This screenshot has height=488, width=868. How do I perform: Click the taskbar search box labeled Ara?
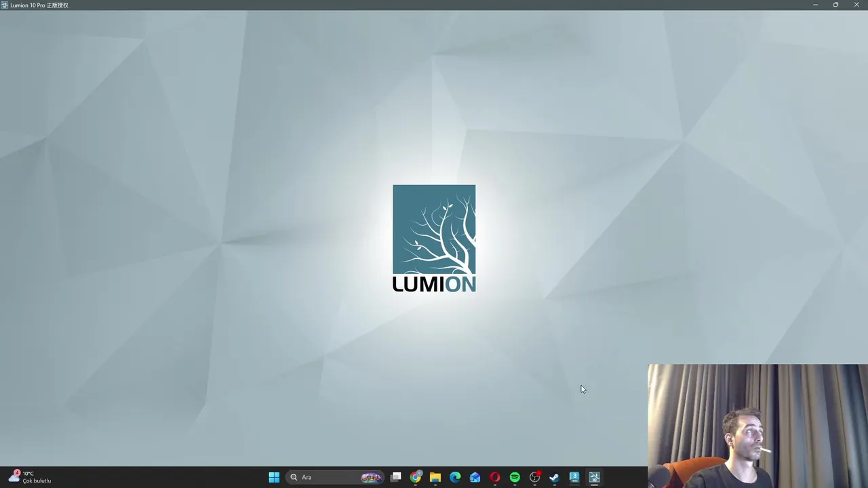tap(335, 477)
